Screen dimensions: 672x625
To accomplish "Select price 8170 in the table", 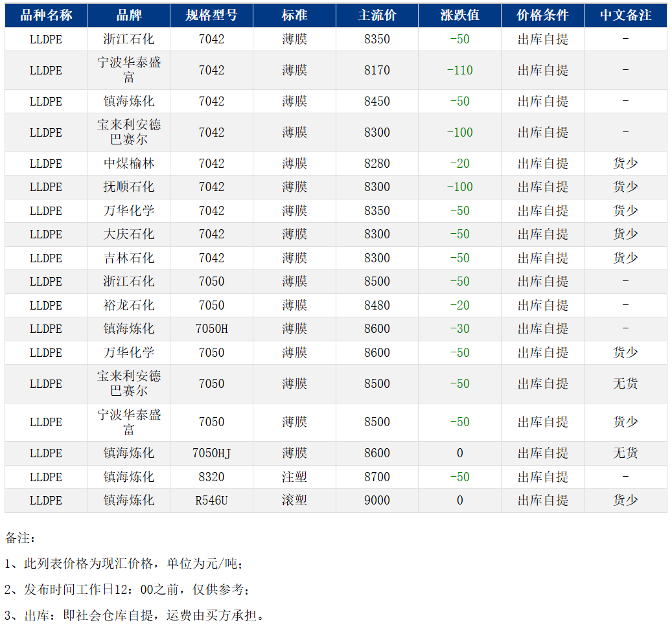I will (377, 70).
